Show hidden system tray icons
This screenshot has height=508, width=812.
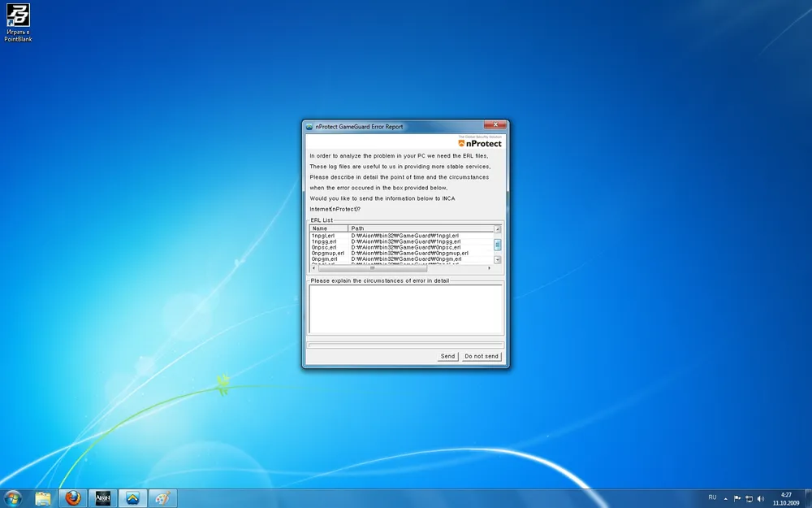726,498
